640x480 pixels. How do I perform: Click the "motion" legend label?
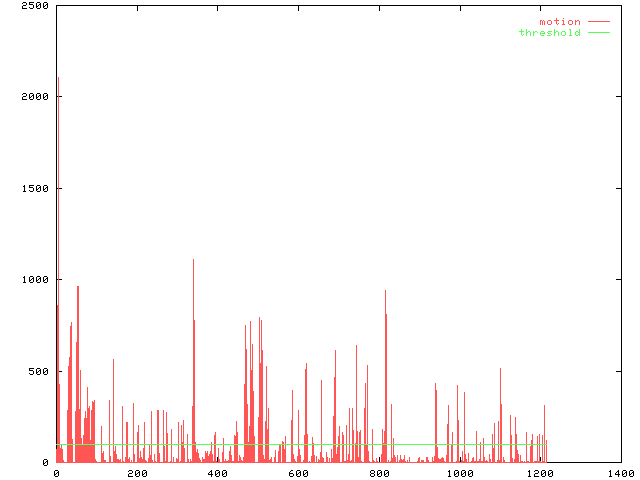coord(559,21)
